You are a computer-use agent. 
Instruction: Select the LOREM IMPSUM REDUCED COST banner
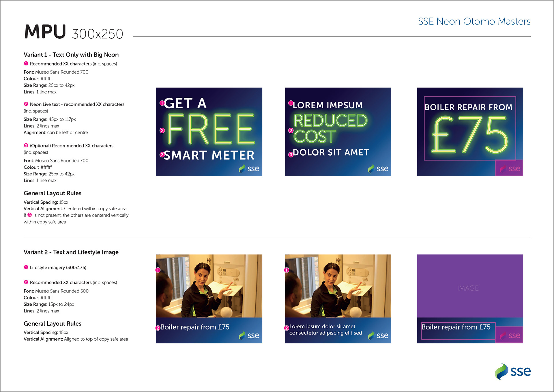[x=338, y=132]
